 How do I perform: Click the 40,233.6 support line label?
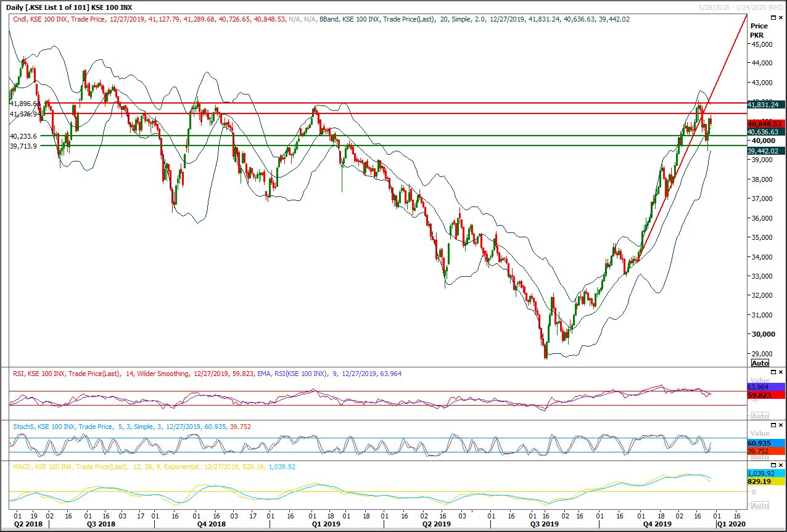pos(23,136)
